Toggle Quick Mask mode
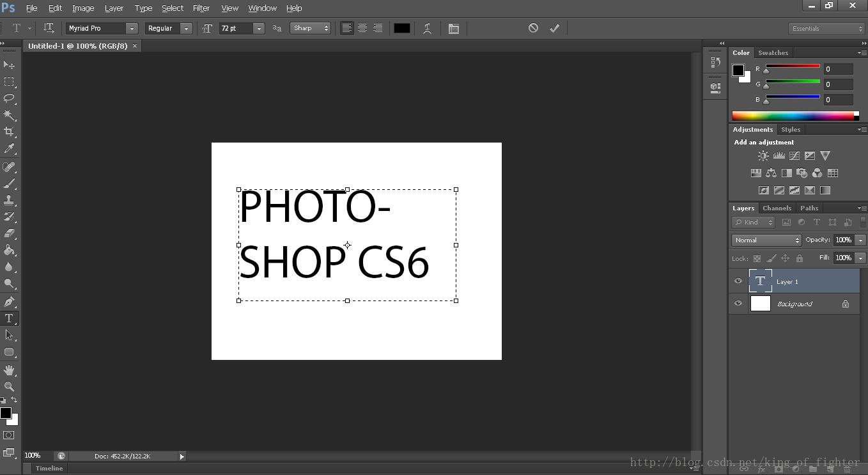 (x=9, y=435)
